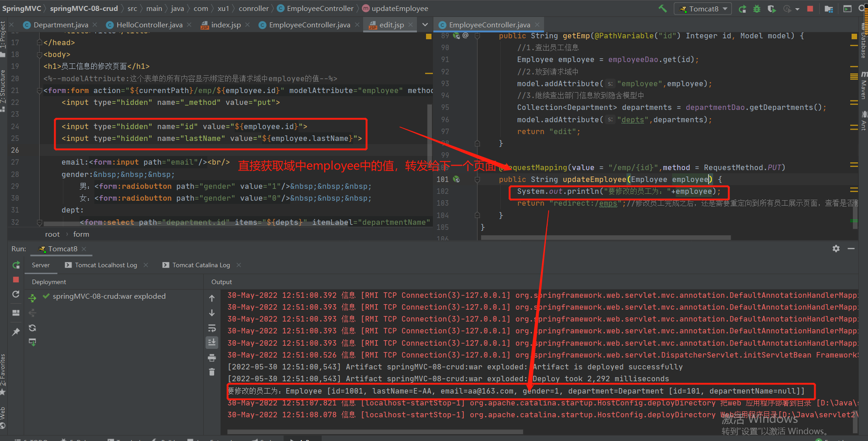
Task: Click the Deploy All green arrows icon
Action: click(32, 298)
